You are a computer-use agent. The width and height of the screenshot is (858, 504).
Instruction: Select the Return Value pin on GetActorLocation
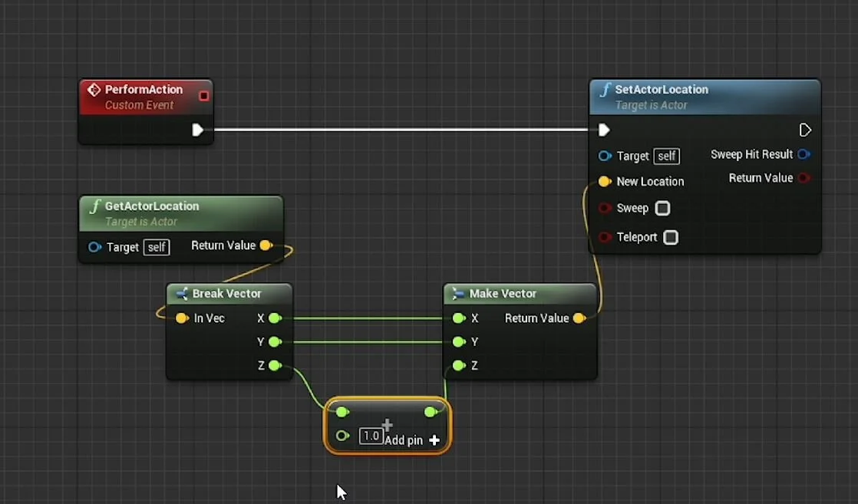pos(266,245)
